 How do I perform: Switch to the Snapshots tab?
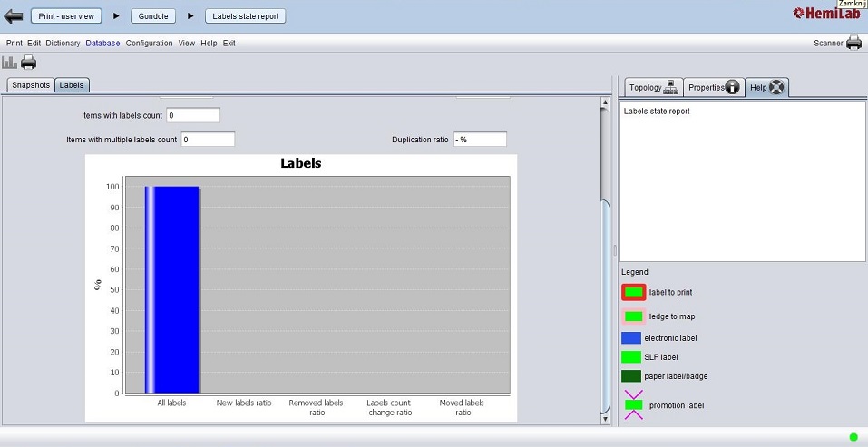pyautogui.click(x=31, y=85)
